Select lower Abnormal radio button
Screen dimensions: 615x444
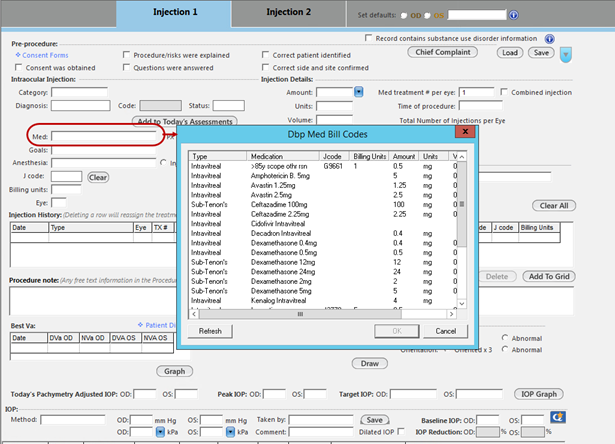tap(505, 349)
